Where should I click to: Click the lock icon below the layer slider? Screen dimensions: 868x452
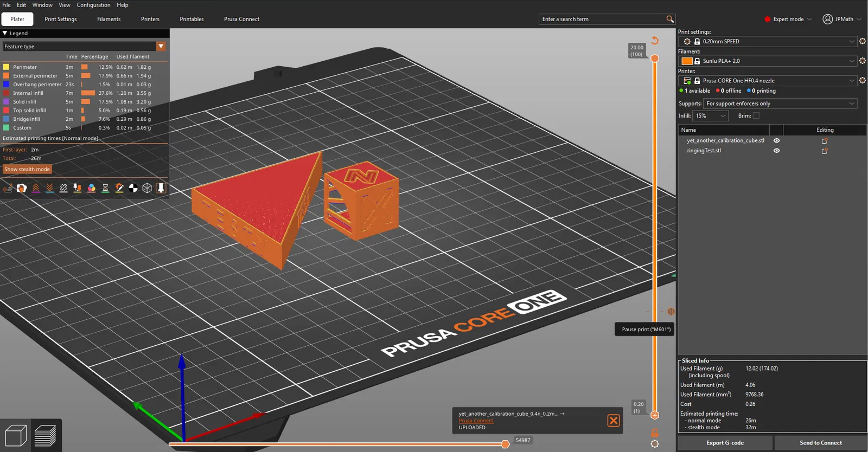[655, 432]
